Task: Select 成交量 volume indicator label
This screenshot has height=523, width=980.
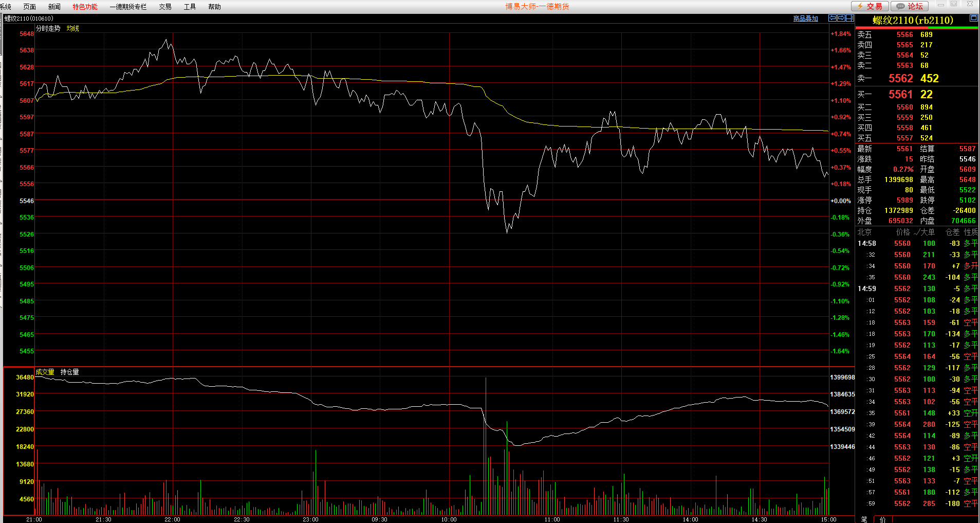Action: click(x=45, y=372)
